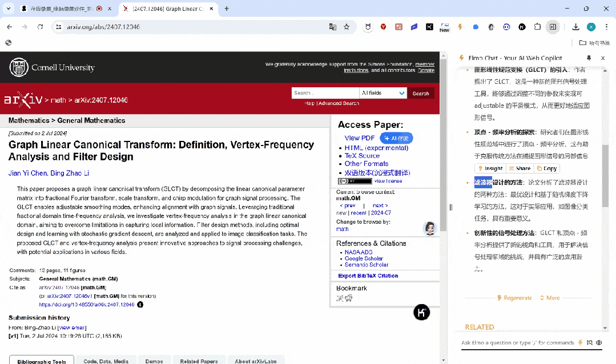Click the Cornell University logo
Viewport: 616px width, 364px height.
coord(52,67)
